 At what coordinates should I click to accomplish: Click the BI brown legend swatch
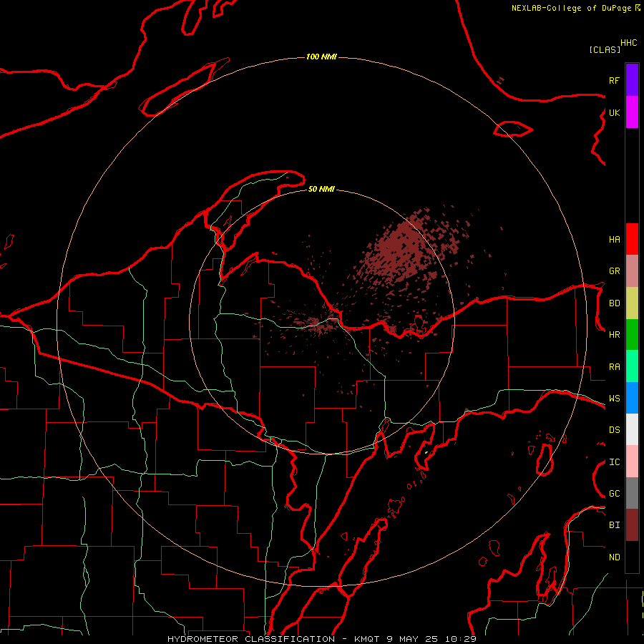pos(632,525)
